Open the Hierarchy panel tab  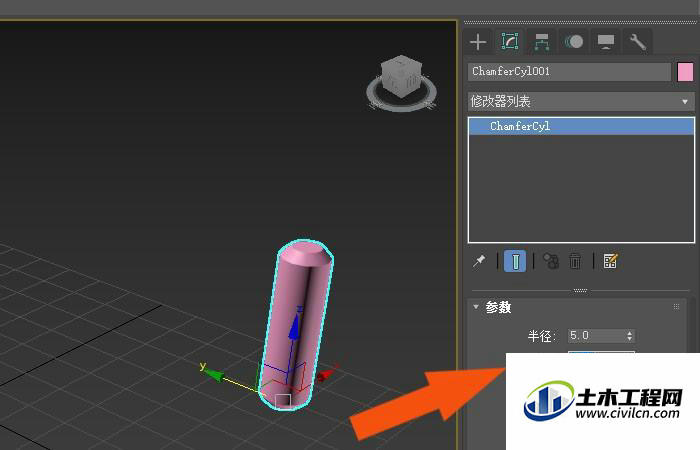coord(542,42)
